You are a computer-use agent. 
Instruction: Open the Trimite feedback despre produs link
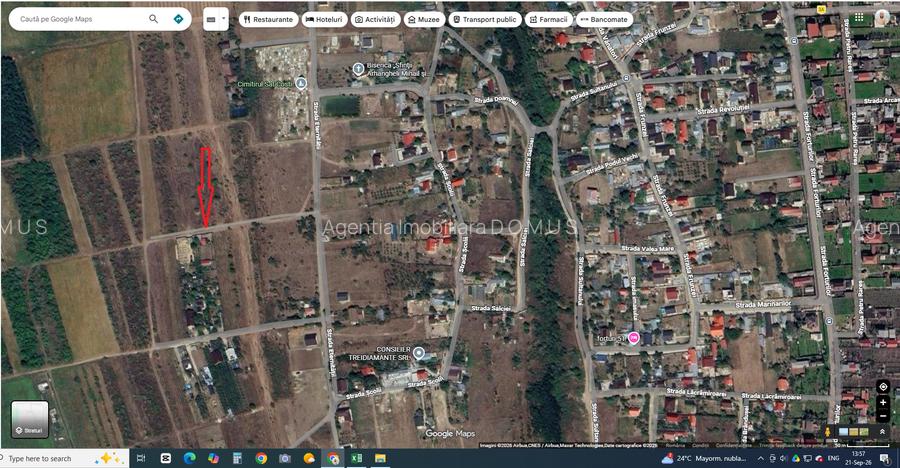coord(793,446)
